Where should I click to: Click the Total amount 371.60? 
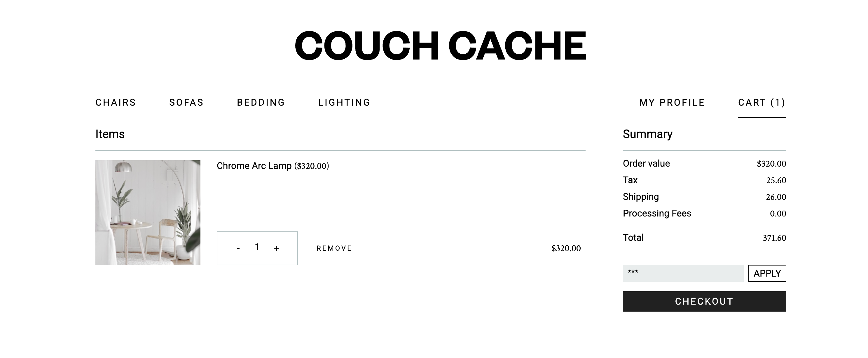coord(774,238)
